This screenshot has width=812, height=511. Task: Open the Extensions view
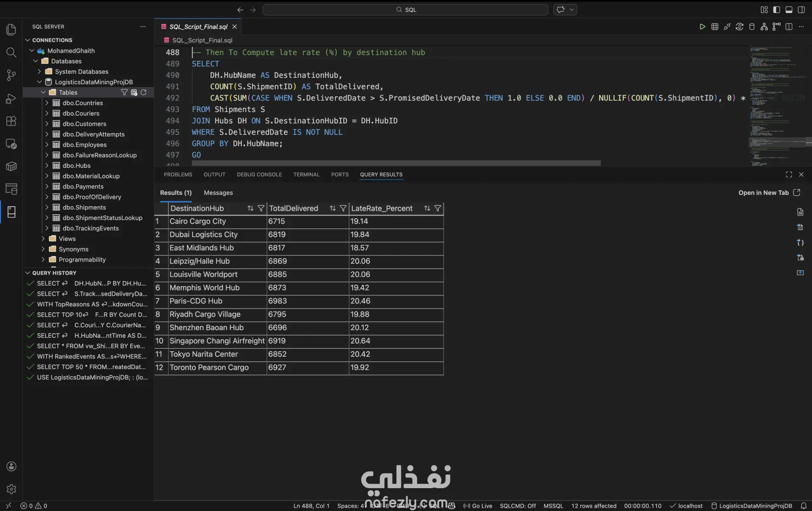11,121
